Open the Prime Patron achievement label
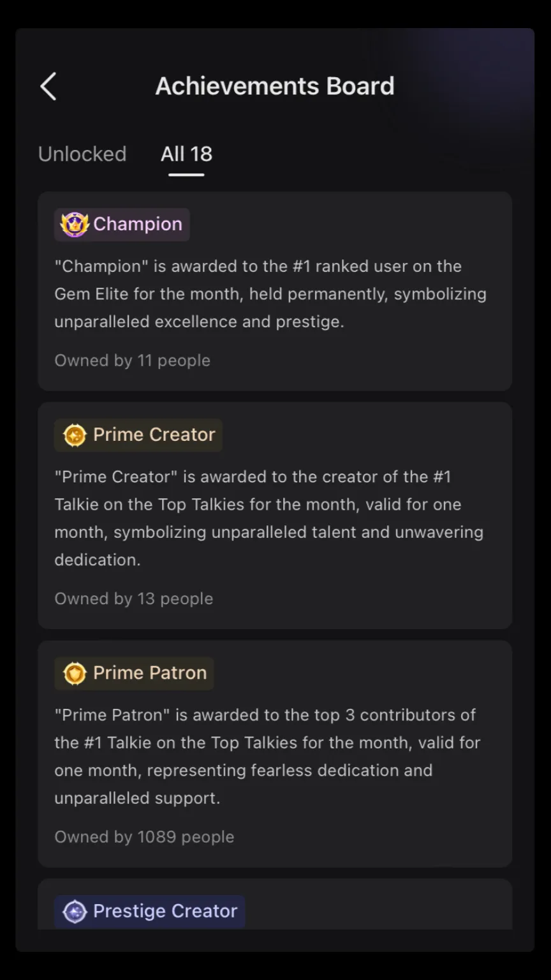Image resolution: width=551 pixels, height=980 pixels. [134, 673]
